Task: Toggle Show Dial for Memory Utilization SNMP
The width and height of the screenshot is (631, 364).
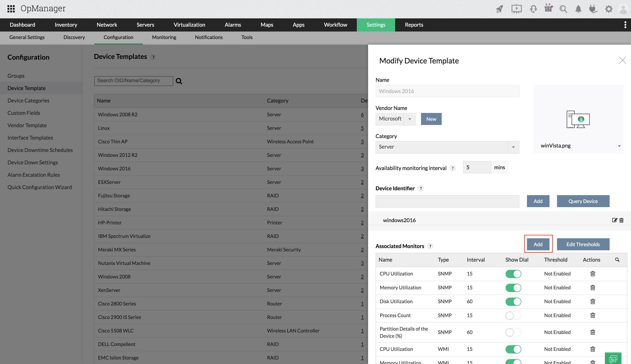Action: [513, 287]
